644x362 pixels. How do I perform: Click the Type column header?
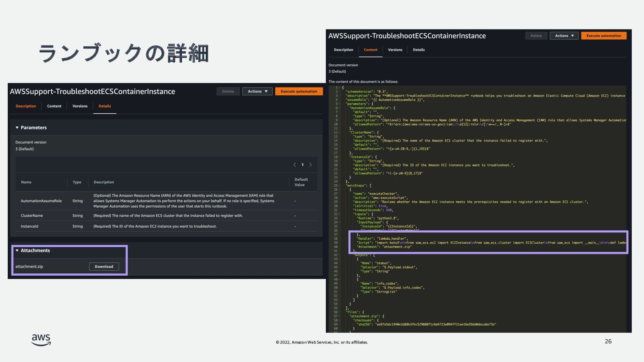point(77,182)
